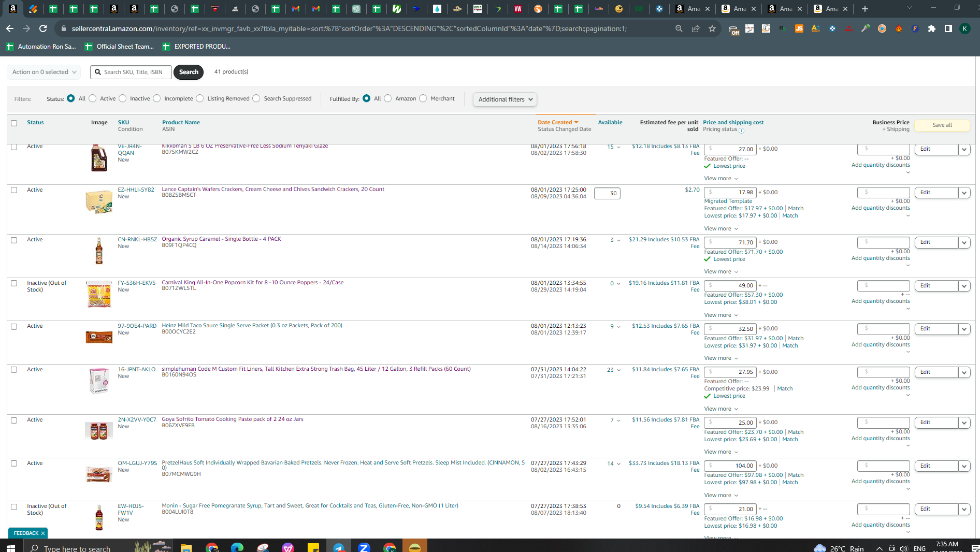The height and width of the screenshot is (552, 980).
Task: Open a new browser tab
Action: (864, 9)
